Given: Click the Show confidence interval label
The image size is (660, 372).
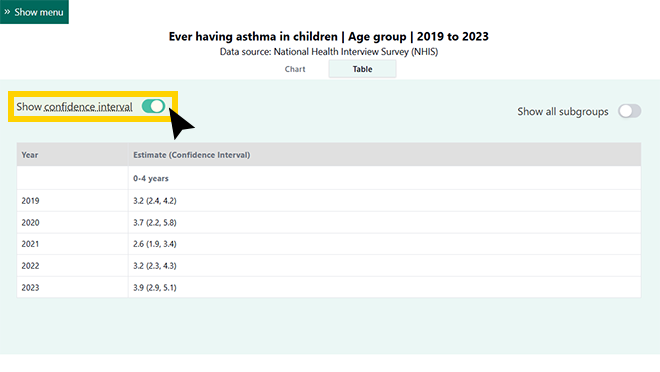Looking at the screenshot, I should click(x=74, y=107).
